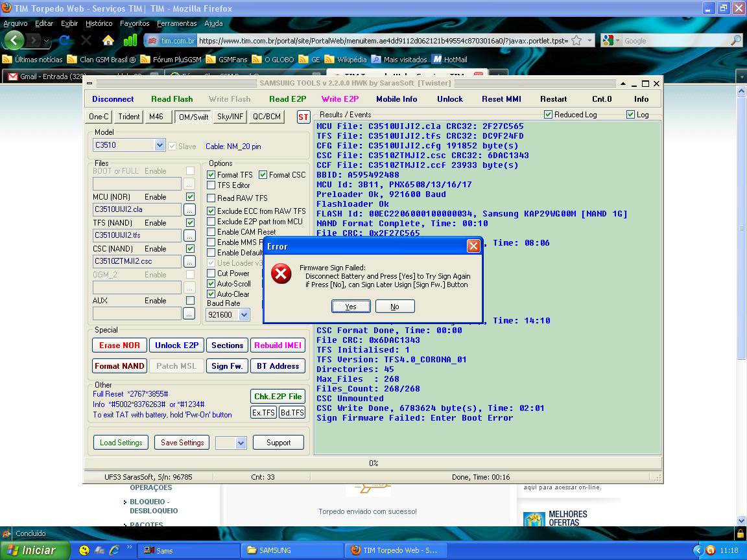Toggle the Reduced Log checkbox

click(548, 114)
